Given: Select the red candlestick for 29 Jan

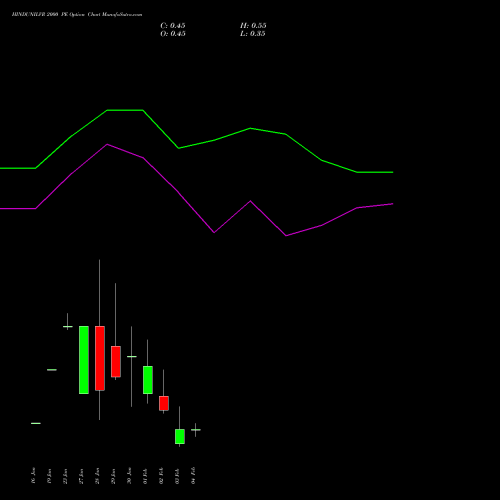Looking at the screenshot, I should (116, 362).
